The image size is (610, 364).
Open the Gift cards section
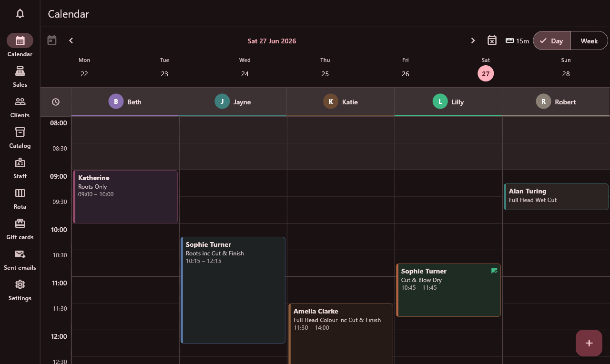click(20, 229)
